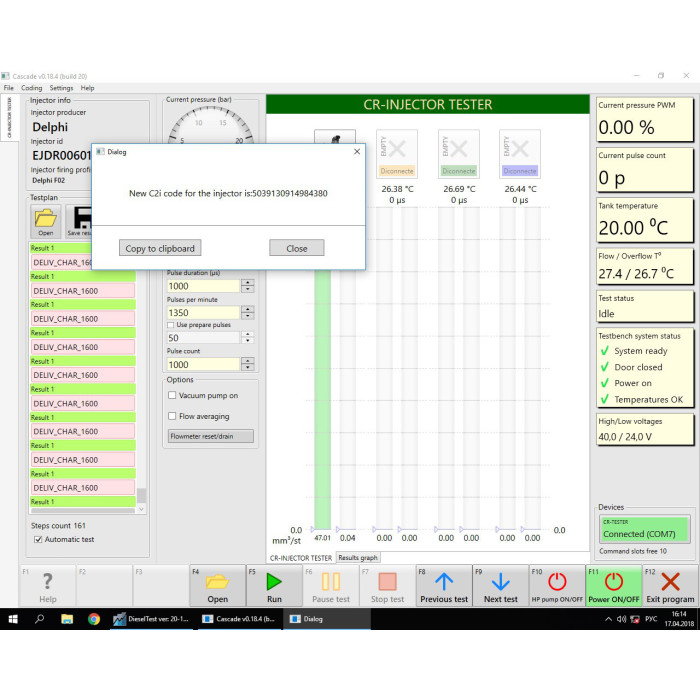The height and width of the screenshot is (700, 700).
Task: Click Copy to clipboard in dialog
Action: coord(160,248)
